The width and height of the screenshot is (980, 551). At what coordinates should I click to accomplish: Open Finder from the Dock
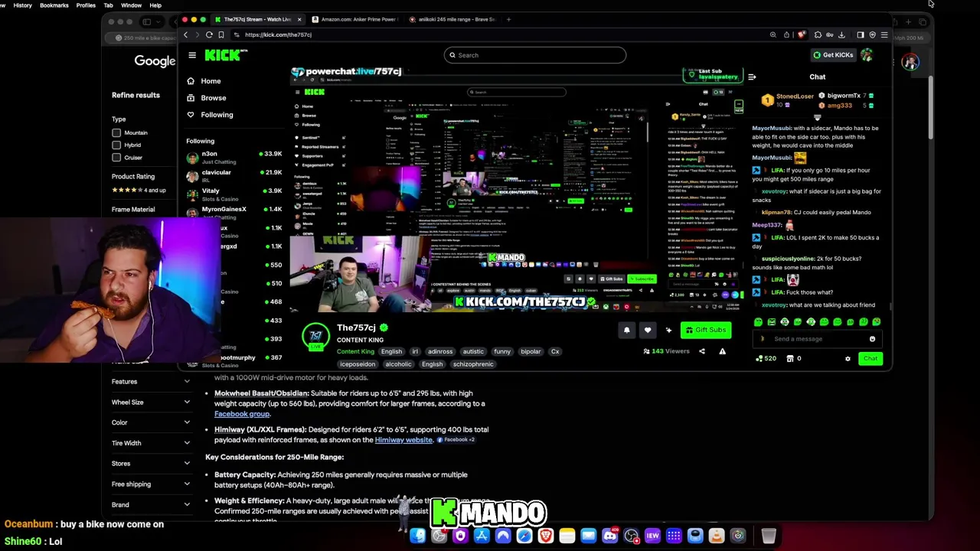tap(417, 536)
